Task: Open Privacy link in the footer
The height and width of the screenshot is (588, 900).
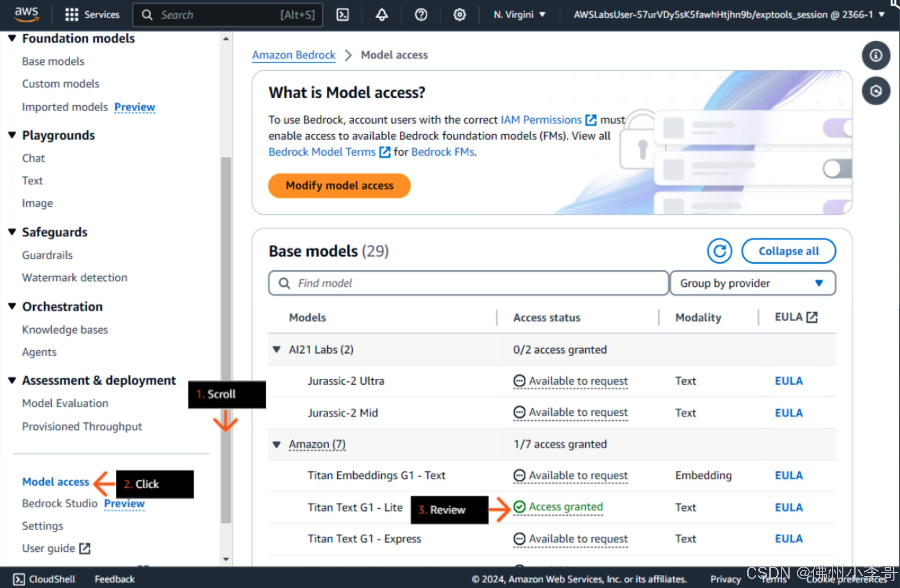Action: [725, 579]
